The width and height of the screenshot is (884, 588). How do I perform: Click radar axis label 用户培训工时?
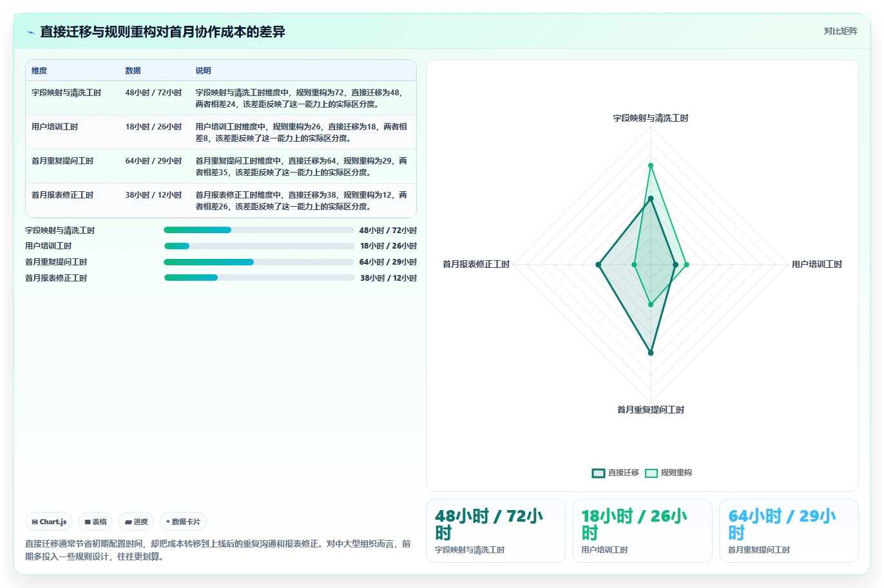coord(817,265)
